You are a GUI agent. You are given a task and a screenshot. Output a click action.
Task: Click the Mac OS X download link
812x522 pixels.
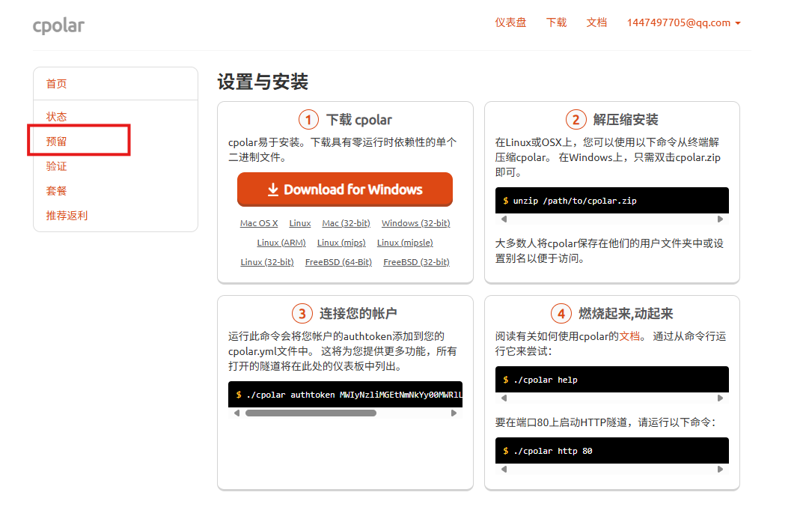tap(259, 222)
